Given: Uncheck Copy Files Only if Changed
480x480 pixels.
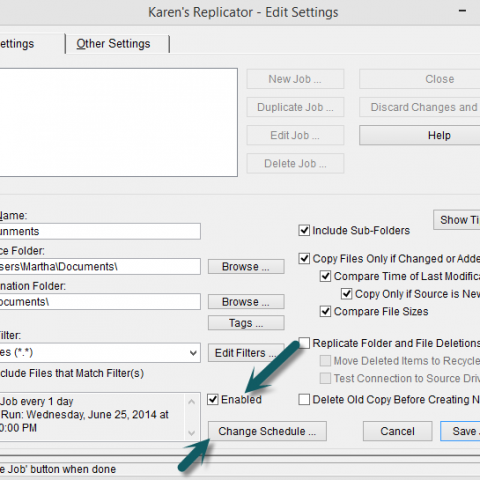Looking at the screenshot, I should (x=304, y=259).
